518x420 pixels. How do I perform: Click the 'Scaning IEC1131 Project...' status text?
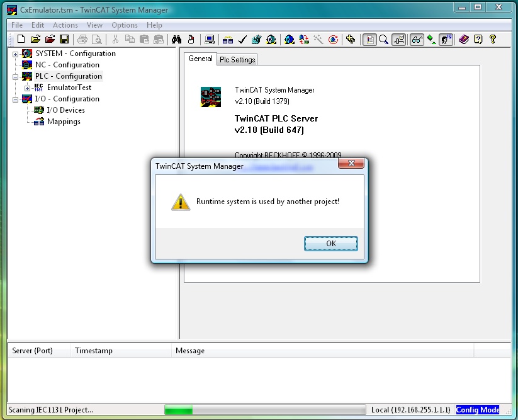click(x=50, y=410)
